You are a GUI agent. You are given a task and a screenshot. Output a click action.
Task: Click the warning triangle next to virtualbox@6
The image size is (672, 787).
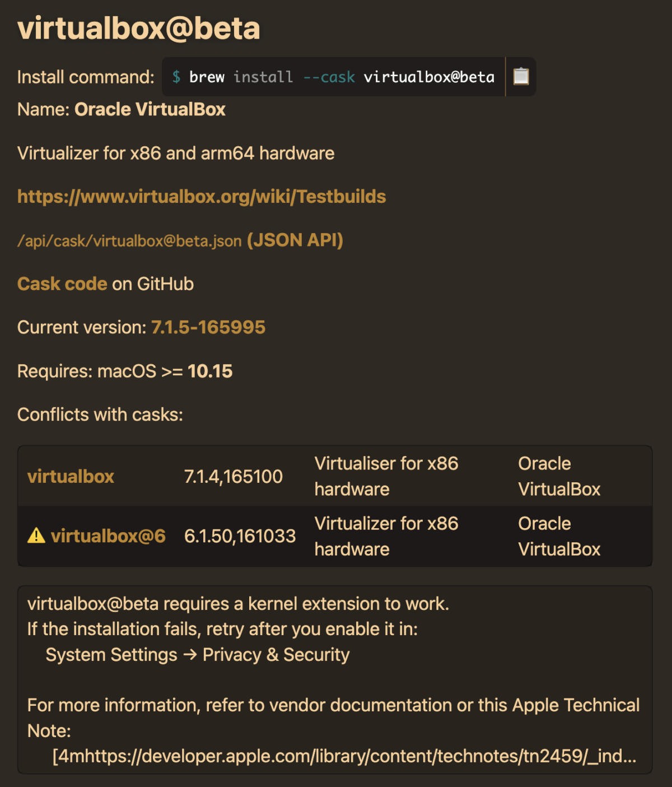point(36,536)
